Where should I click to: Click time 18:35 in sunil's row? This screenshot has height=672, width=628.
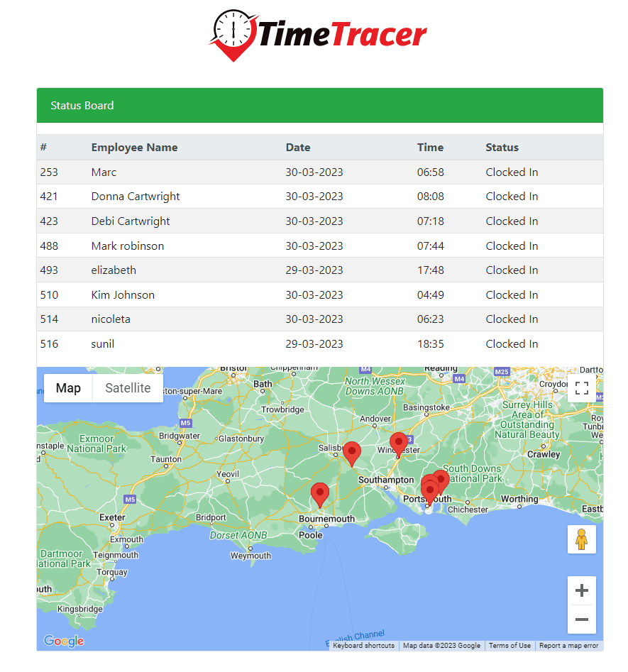(431, 343)
